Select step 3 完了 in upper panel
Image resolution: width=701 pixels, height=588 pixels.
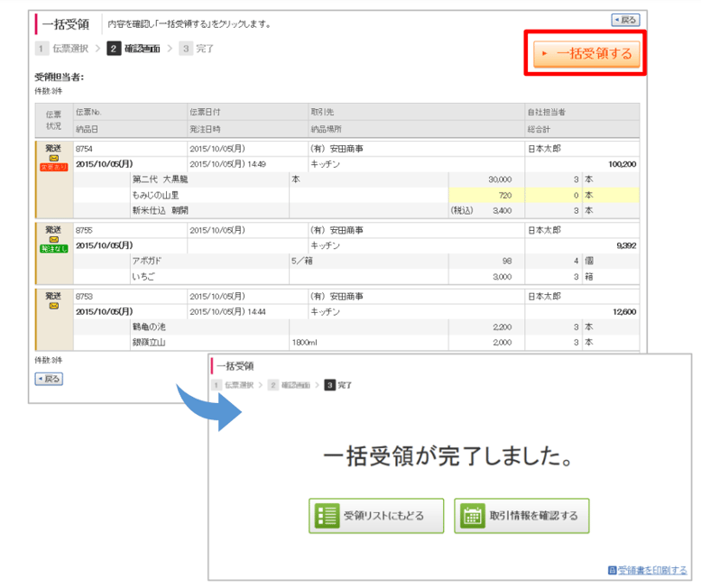click(x=198, y=49)
